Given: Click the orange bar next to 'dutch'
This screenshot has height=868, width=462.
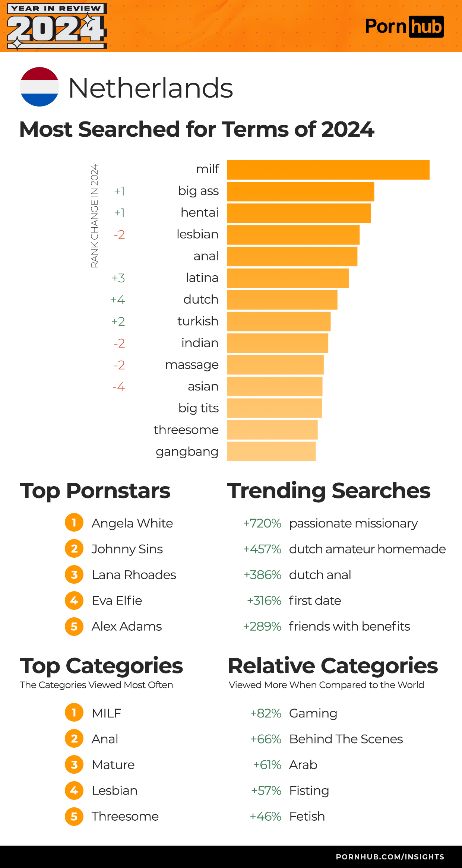Looking at the screenshot, I should [x=282, y=300].
